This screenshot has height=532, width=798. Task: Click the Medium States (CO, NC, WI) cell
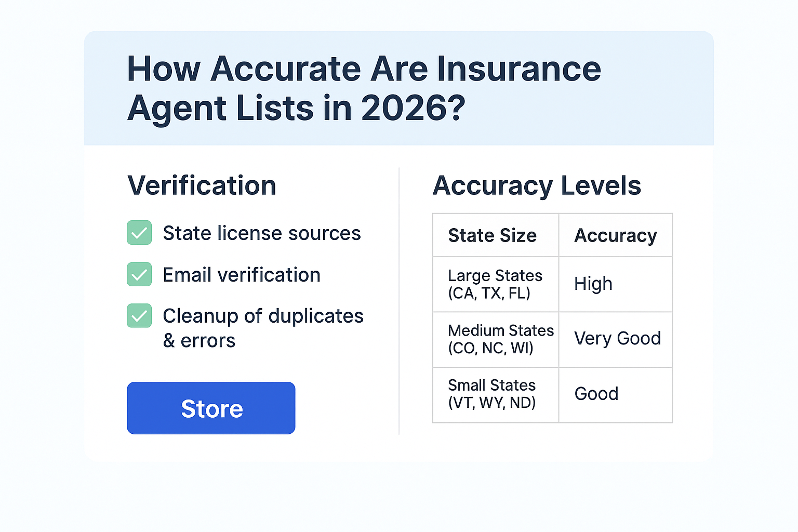click(x=501, y=339)
